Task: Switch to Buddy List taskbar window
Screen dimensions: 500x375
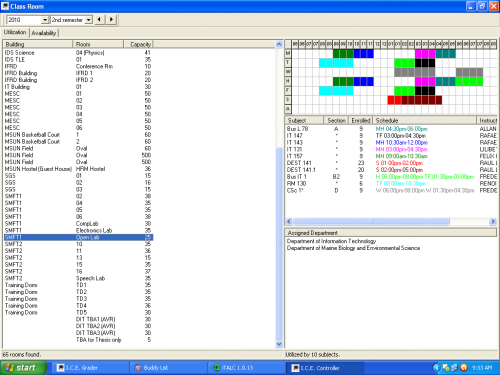Action: pyautogui.click(x=167, y=368)
